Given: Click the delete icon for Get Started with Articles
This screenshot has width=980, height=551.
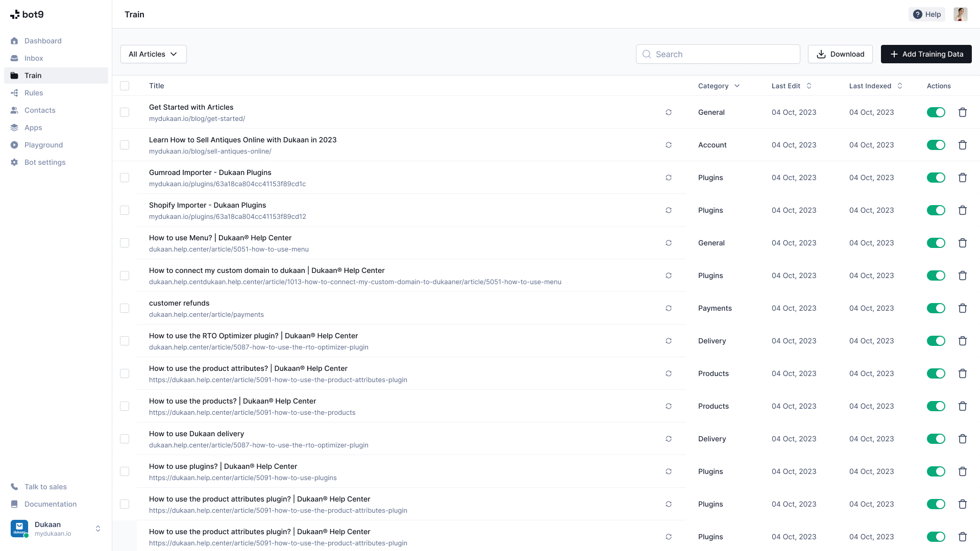Looking at the screenshot, I should coord(963,112).
